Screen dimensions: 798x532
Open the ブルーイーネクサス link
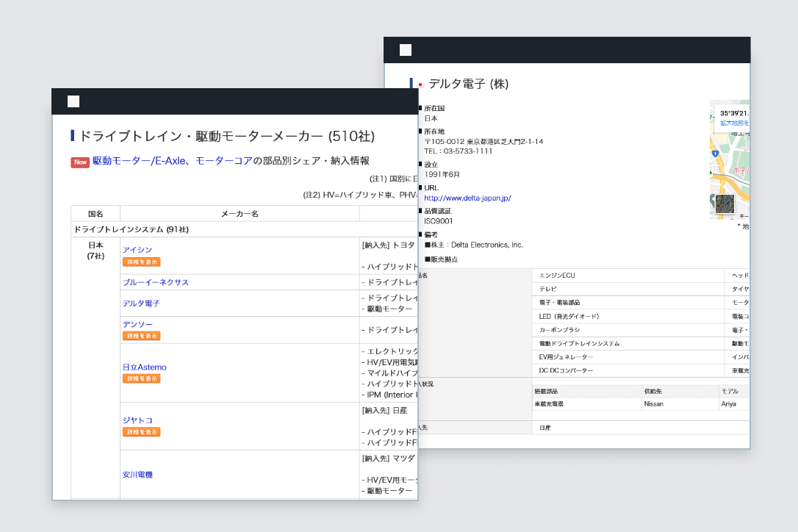156,282
